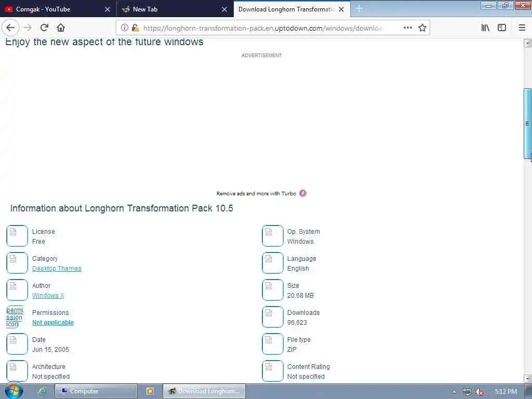Click the File type icon
The width and height of the screenshot is (532, 399).
pyautogui.click(x=272, y=344)
